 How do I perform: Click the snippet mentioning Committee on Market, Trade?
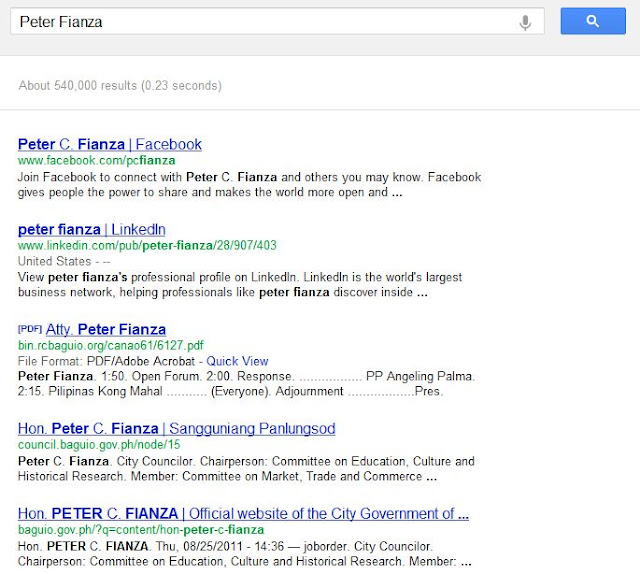point(246,469)
